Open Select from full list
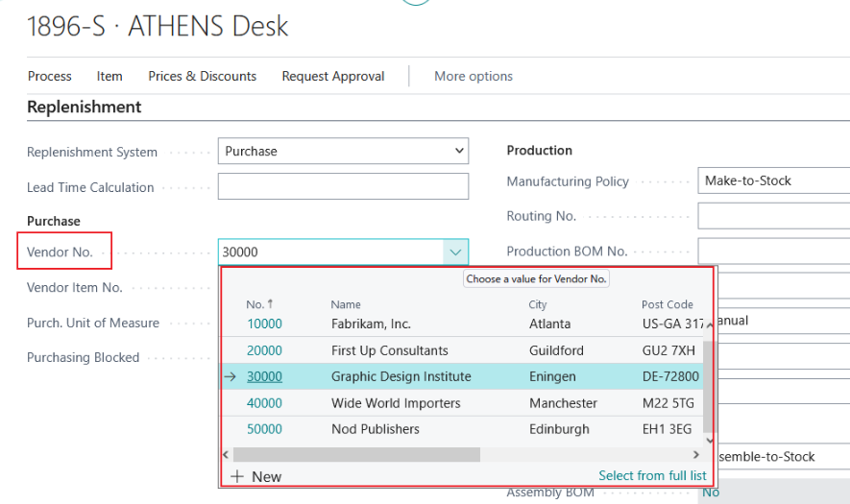The width and height of the screenshot is (850, 504). click(x=652, y=476)
